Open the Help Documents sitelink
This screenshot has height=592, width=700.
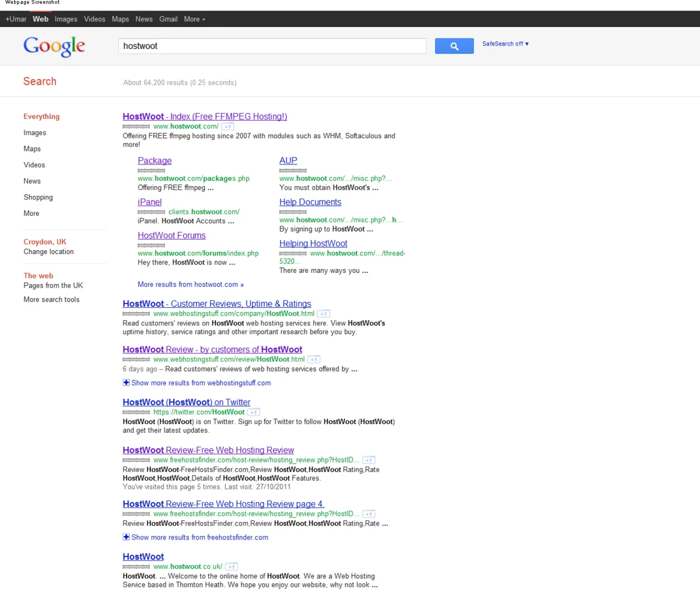[x=310, y=202]
